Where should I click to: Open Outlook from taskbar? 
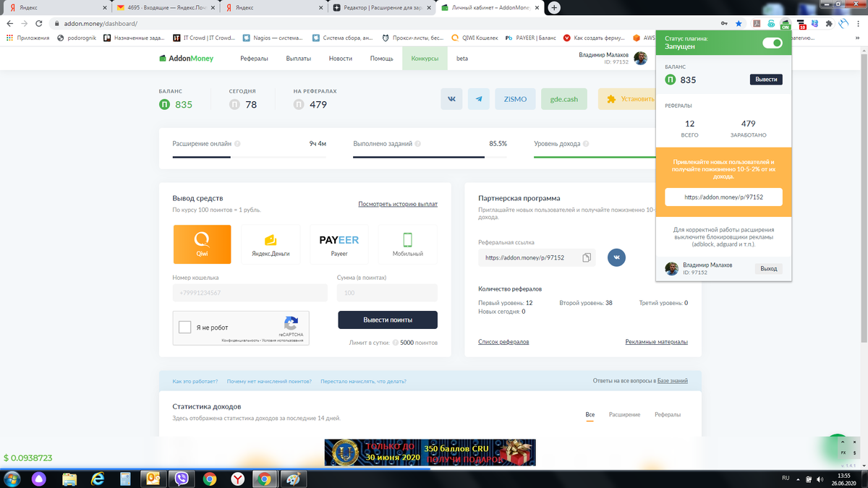(154, 479)
